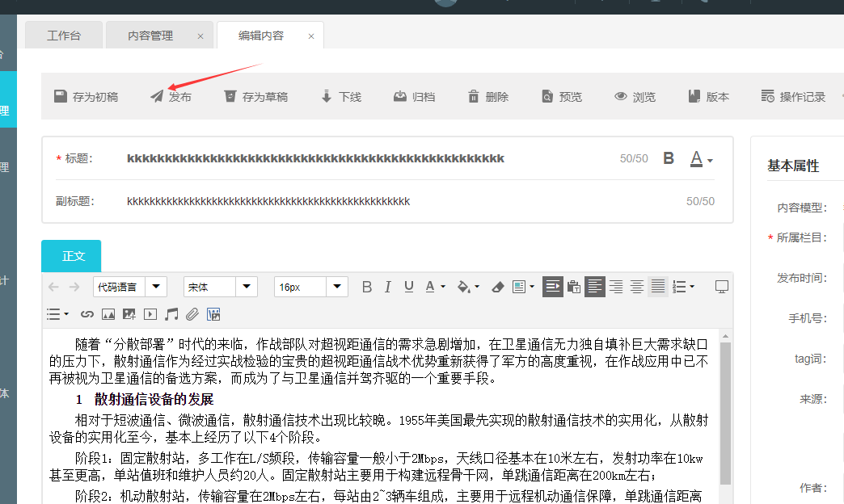Click the first-line indent icon

click(553, 287)
